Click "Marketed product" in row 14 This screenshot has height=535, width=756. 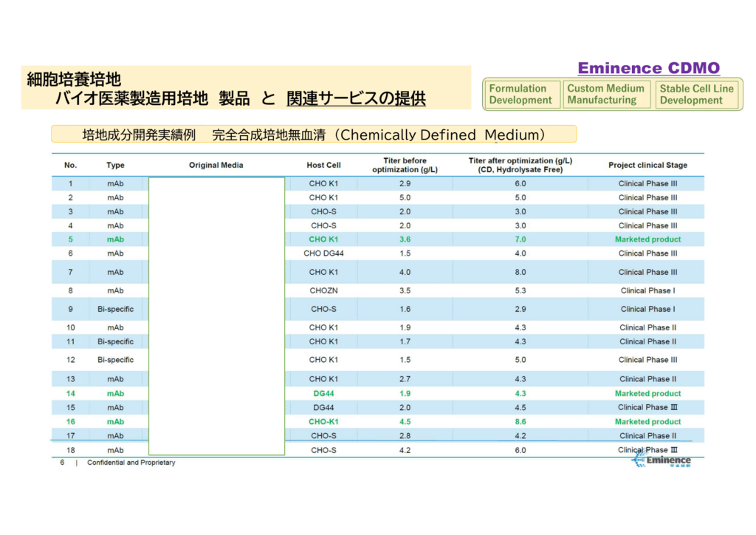pyautogui.click(x=647, y=394)
